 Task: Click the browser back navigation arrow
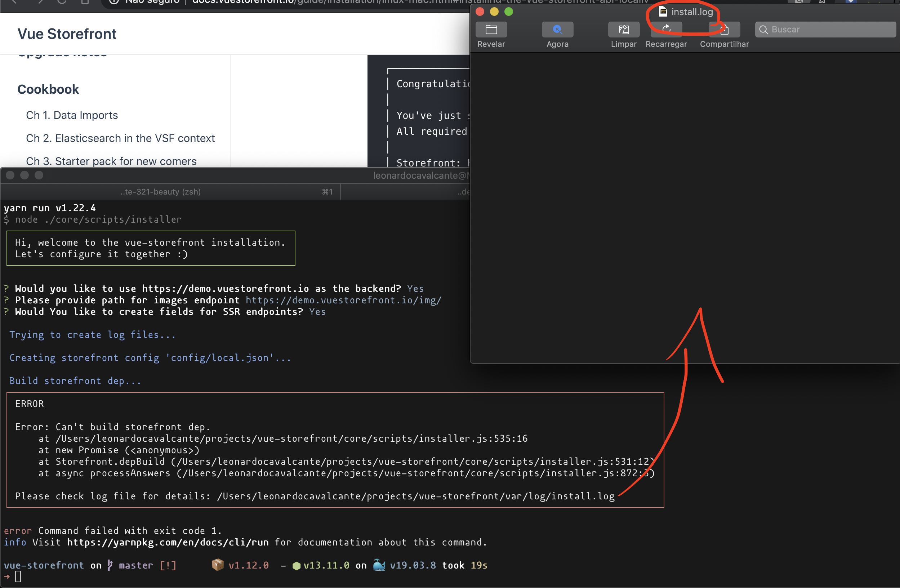[x=14, y=2]
